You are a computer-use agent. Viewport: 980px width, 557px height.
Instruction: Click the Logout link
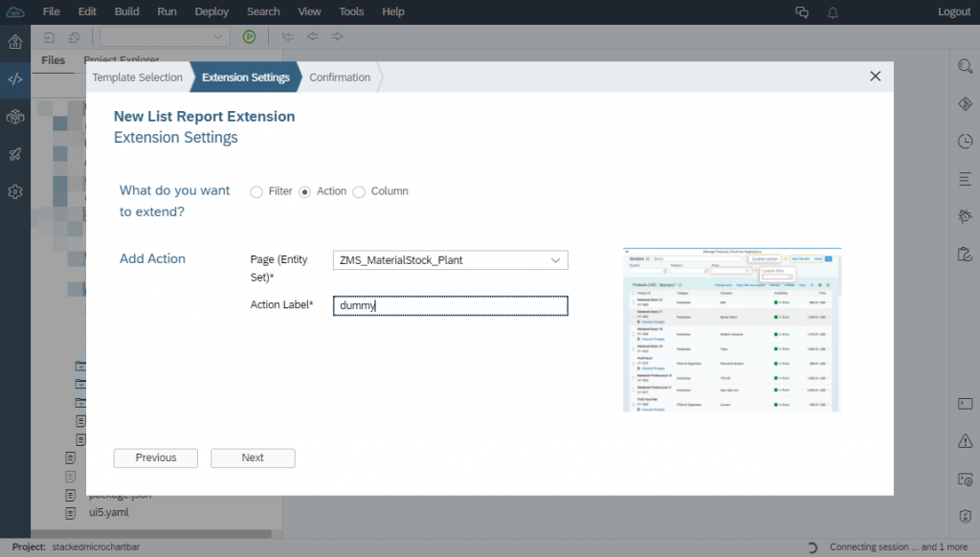click(x=954, y=11)
